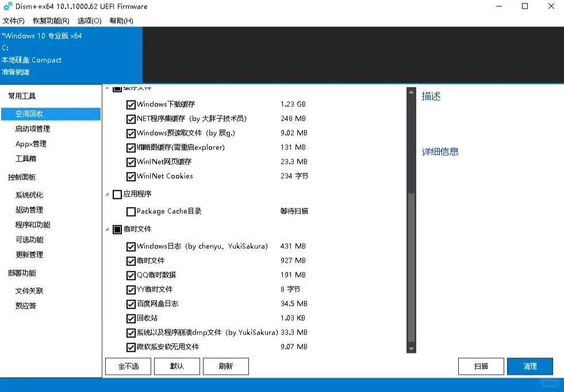Image resolution: width=564 pixels, height=392 pixels.
Task: Click the vertical scrollbar thumb in list
Action: pos(411,268)
